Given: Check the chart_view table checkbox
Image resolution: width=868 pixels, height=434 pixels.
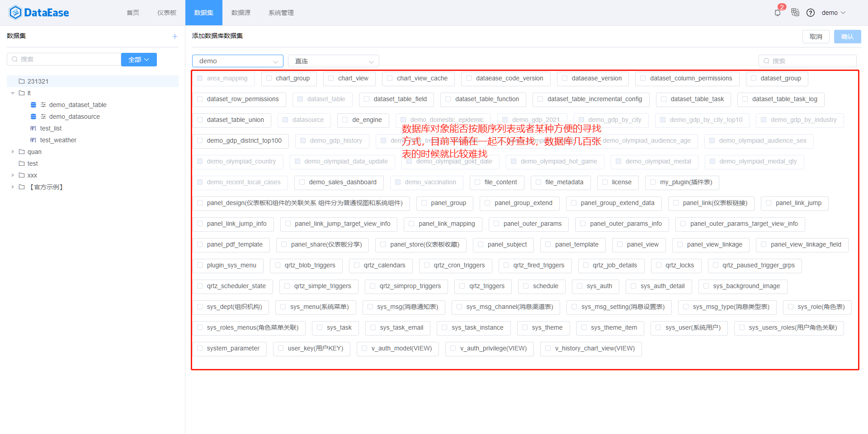Looking at the screenshot, I should tap(331, 78).
